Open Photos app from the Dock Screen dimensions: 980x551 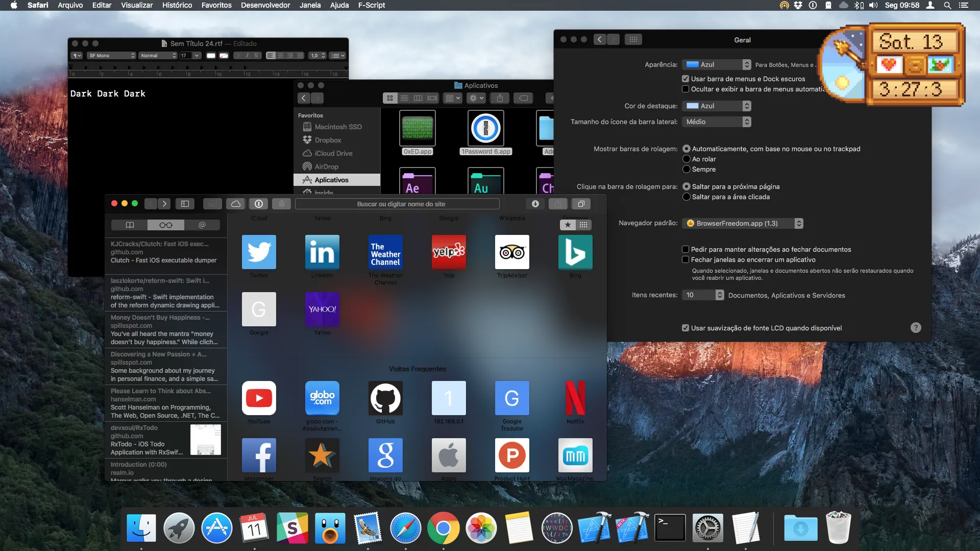click(x=481, y=528)
